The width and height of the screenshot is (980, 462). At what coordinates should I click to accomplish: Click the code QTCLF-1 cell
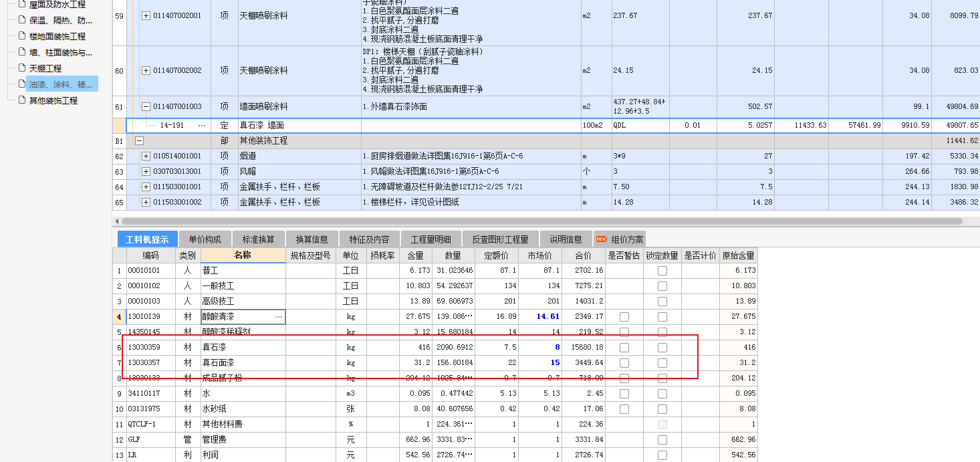pyautogui.click(x=151, y=425)
